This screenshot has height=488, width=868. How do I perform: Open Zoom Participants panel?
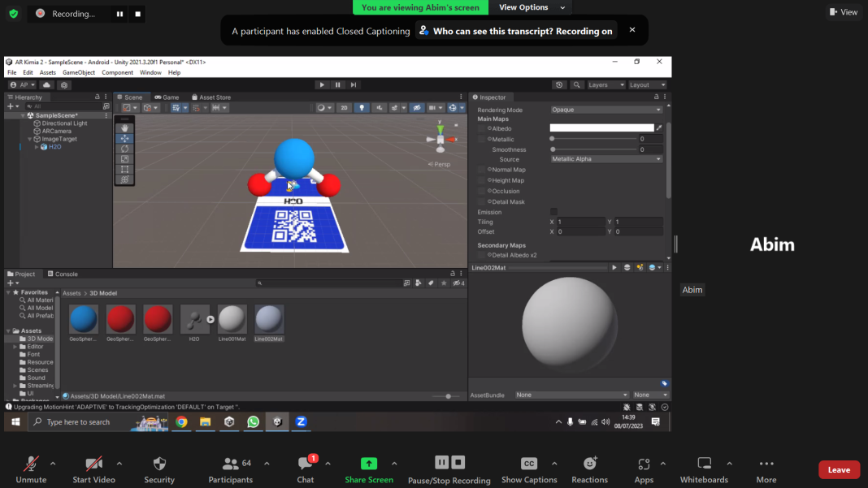coord(231,470)
